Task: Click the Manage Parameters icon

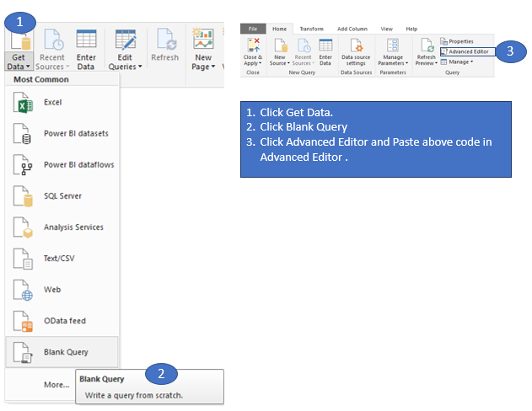Action: [x=393, y=45]
